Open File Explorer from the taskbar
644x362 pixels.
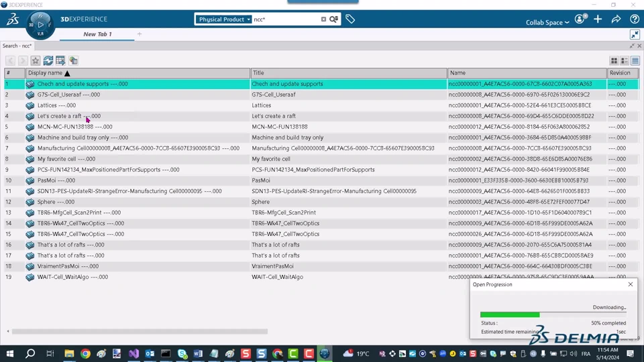[x=69, y=353]
